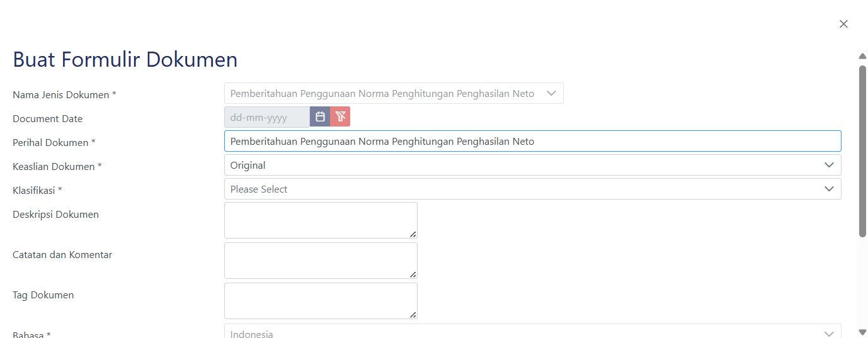
Task: Expand the Bahasa dropdown showing Indonesia
Action: [532, 333]
